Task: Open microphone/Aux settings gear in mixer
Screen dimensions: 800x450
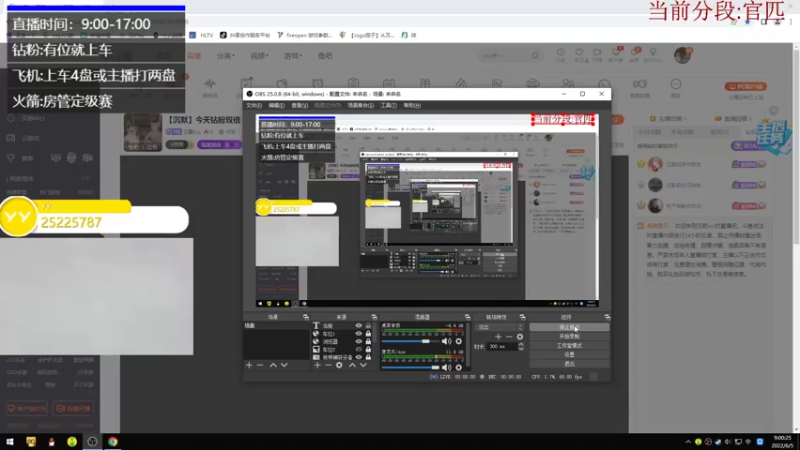Action: [x=459, y=367]
